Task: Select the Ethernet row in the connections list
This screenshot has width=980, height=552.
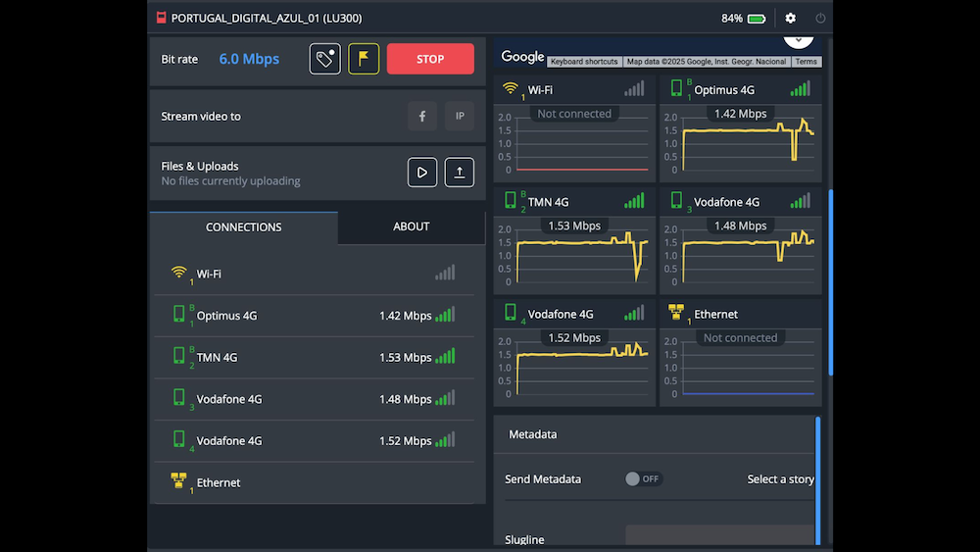Action: tap(314, 482)
